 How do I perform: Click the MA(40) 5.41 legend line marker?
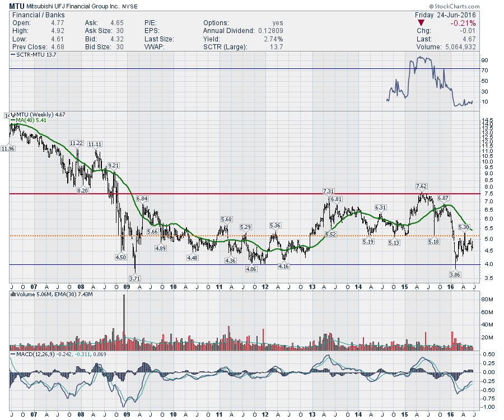tap(12, 120)
